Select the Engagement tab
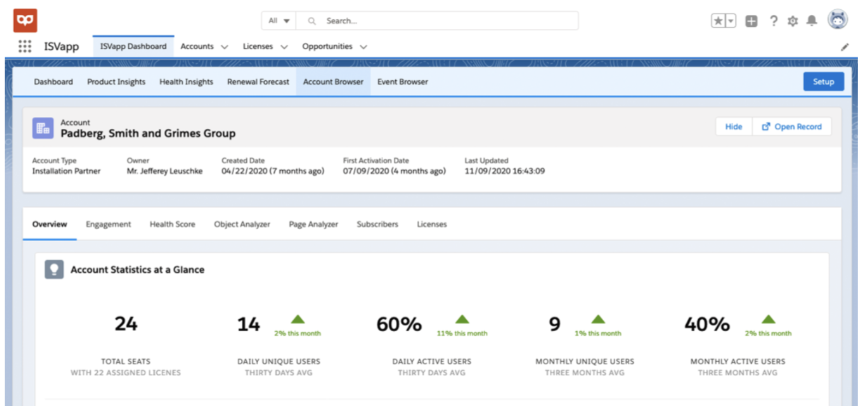Screen dimensions: 868x406 click(x=108, y=224)
